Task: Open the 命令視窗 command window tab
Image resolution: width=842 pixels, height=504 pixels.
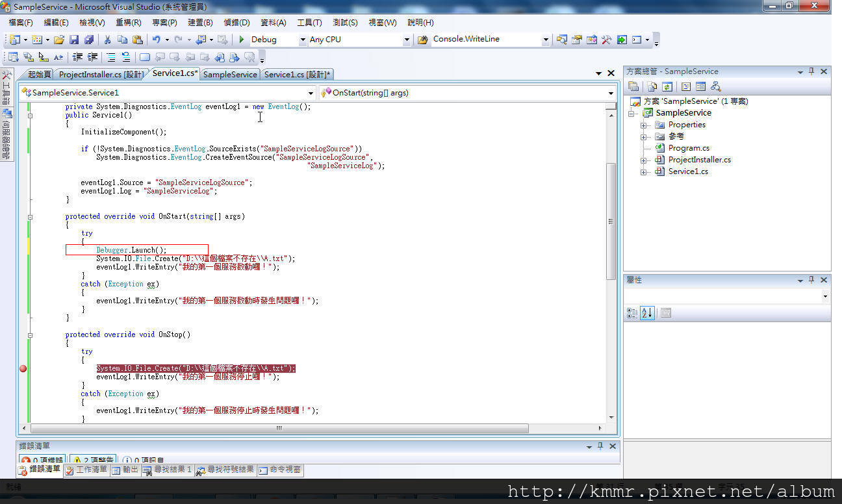Action: (x=280, y=470)
